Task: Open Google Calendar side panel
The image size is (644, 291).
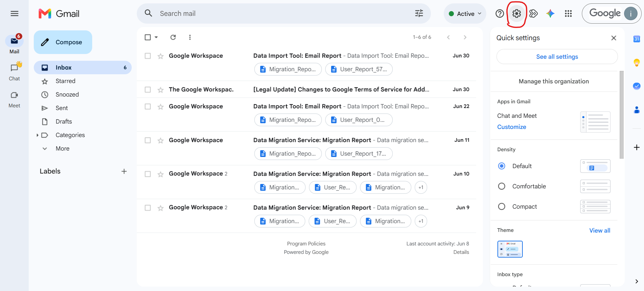Action: (637, 39)
